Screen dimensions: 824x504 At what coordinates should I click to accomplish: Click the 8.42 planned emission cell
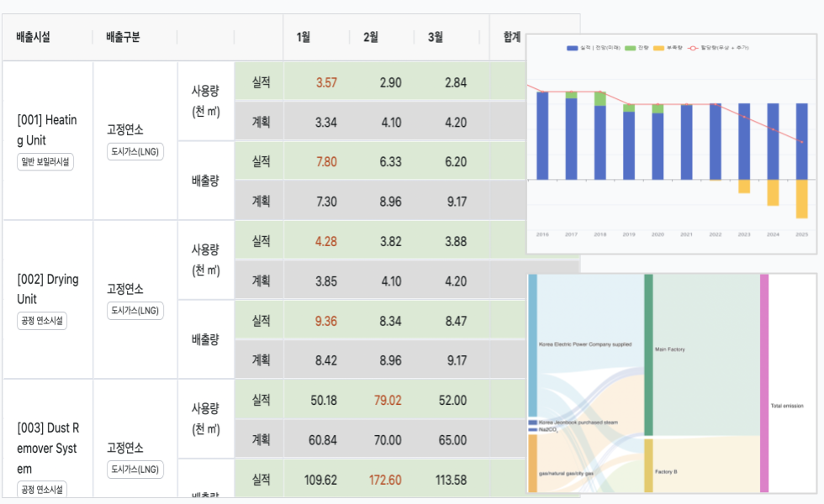pos(326,360)
